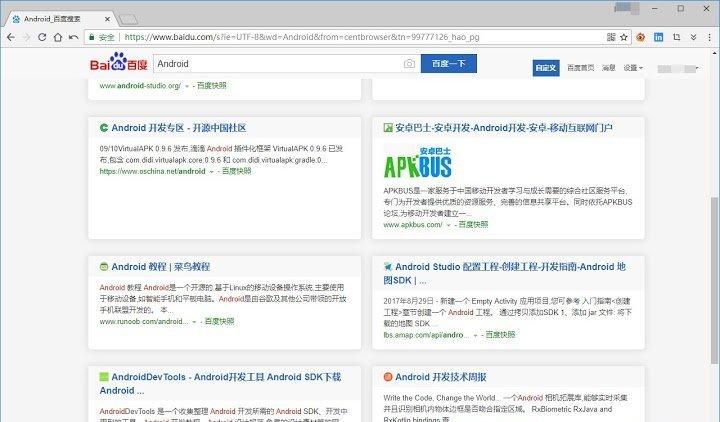Click the crop screenshot extension icon
The image size is (720, 422).
pos(676,37)
